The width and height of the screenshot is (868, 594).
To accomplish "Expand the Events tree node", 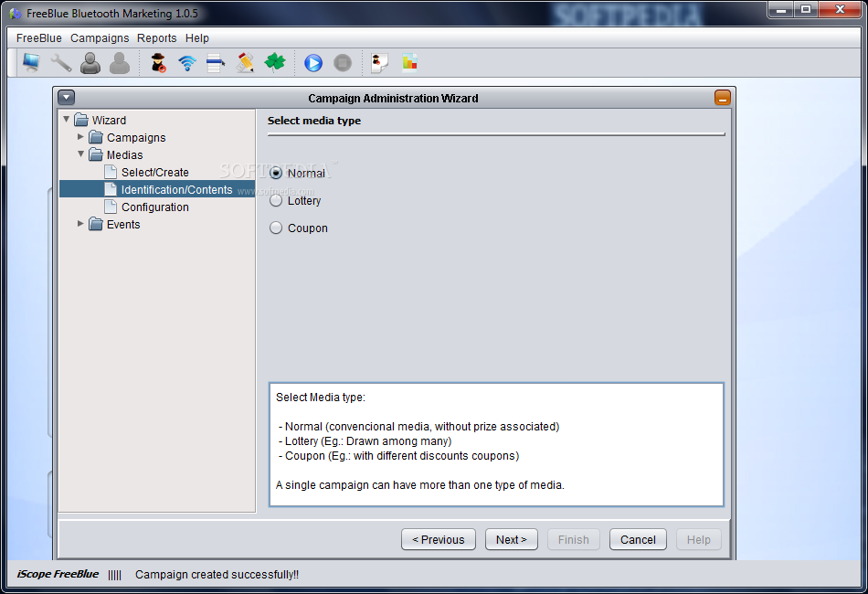I will click(x=80, y=223).
